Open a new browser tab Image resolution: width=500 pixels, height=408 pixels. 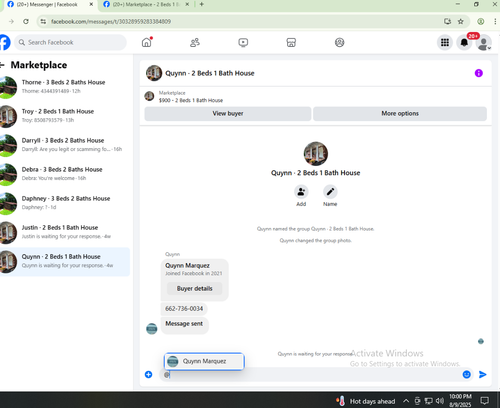[201, 4]
